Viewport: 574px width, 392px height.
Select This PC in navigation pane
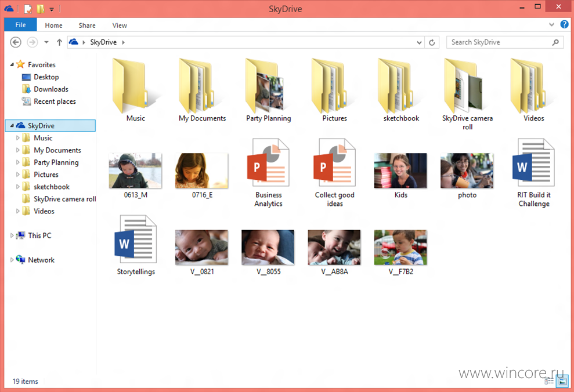click(x=39, y=235)
